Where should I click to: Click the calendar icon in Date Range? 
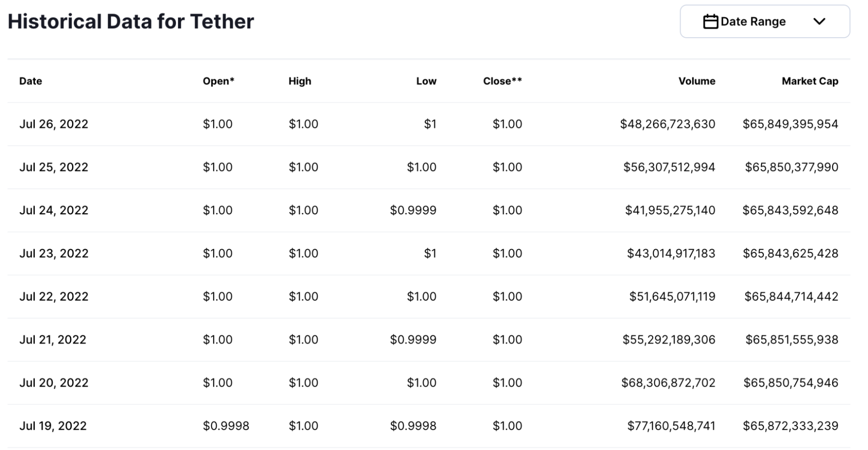click(x=710, y=22)
